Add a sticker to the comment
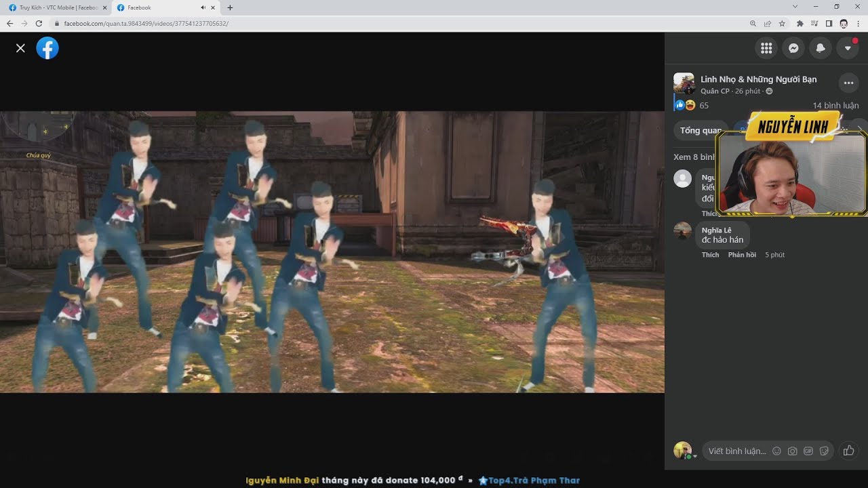Image resolution: width=868 pixels, height=488 pixels. (x=824, y=451)
